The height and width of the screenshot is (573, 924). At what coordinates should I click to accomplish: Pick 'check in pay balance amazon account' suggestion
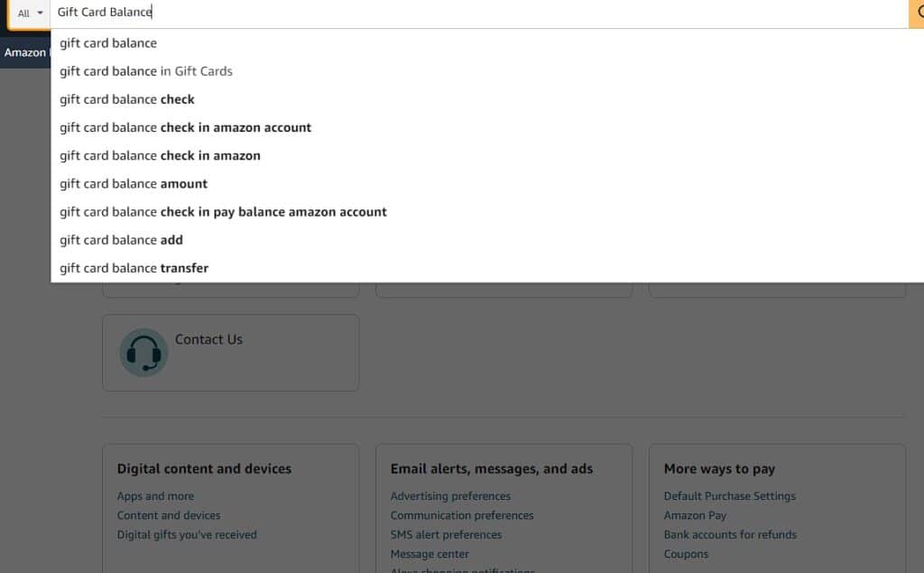223,212
